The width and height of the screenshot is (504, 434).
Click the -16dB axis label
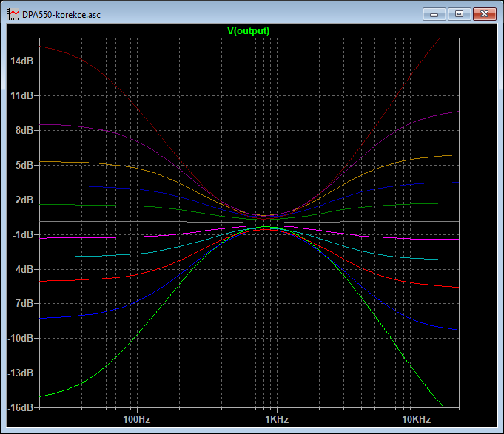coord(21,407)
